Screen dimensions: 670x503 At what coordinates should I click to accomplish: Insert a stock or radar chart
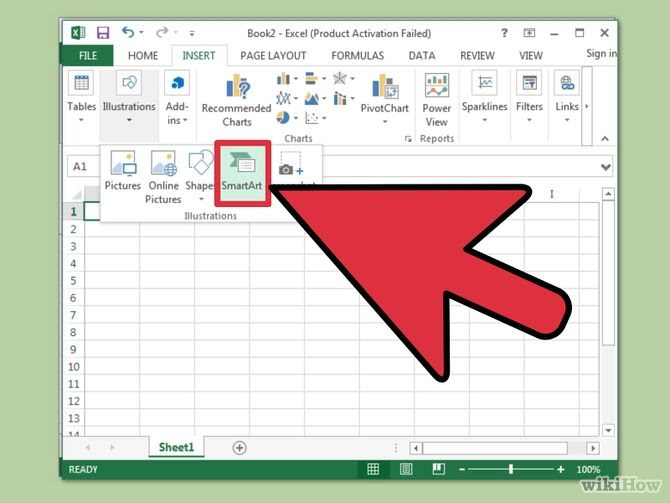tap(344, 79)
